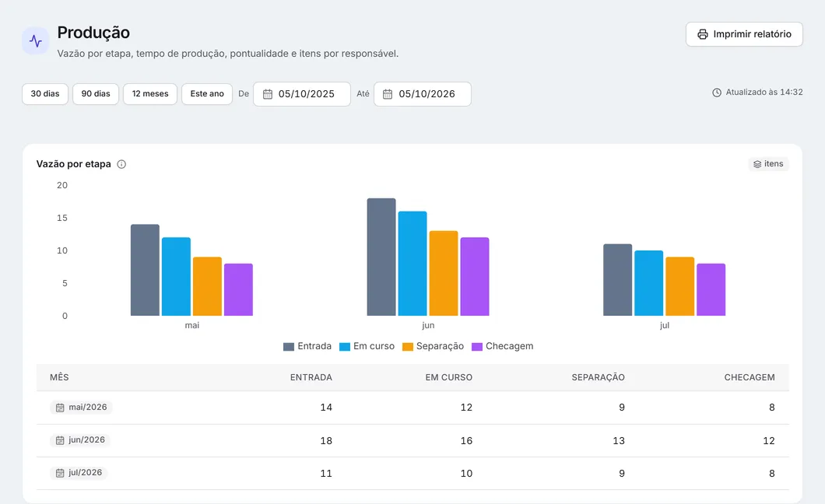Click the orange Separação bar for jul
The height and width of the screenshot is (504, 825).
tap(679, 286)
